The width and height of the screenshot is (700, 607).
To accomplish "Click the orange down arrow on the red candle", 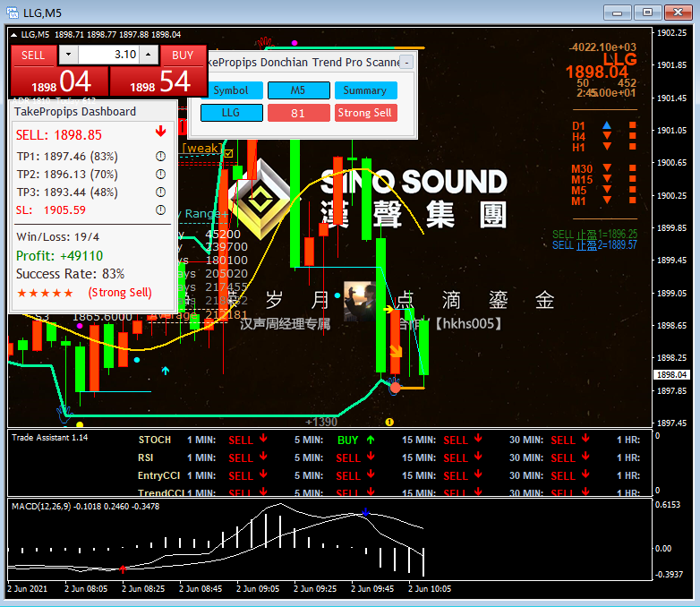I will [396, 351].
